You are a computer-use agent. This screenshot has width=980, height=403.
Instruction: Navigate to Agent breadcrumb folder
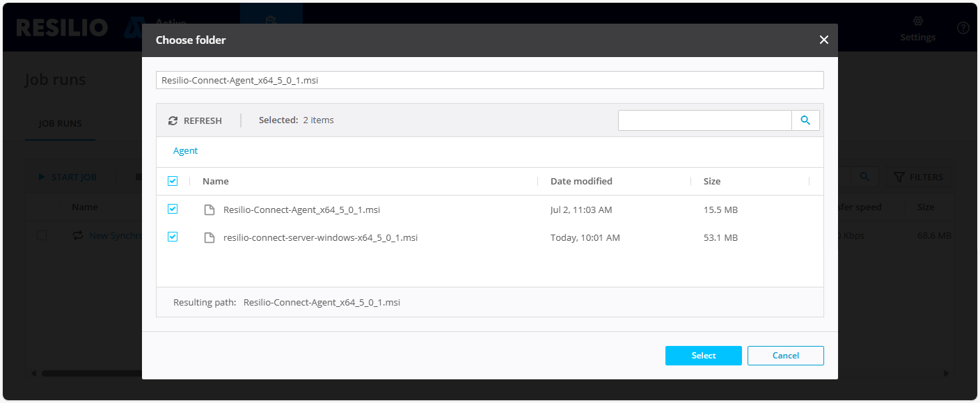(x=185, y=151)
